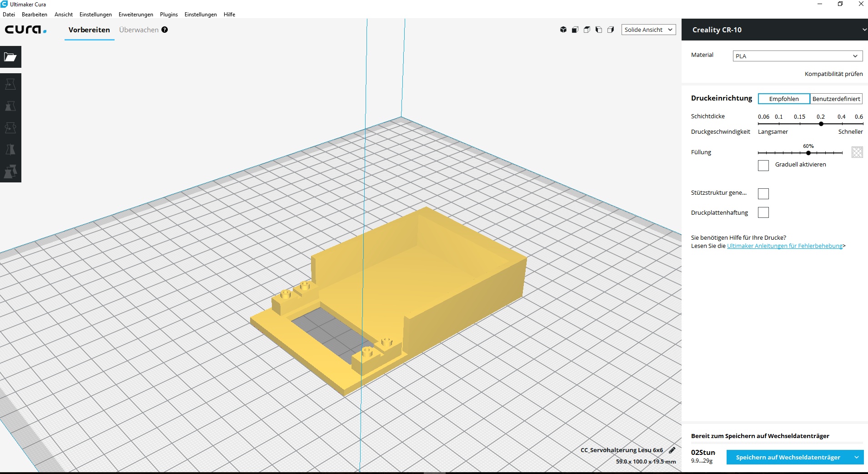Open the Erweiterungen menu
The height and width of the screenshot is (474, 868).
coord(136,15)
